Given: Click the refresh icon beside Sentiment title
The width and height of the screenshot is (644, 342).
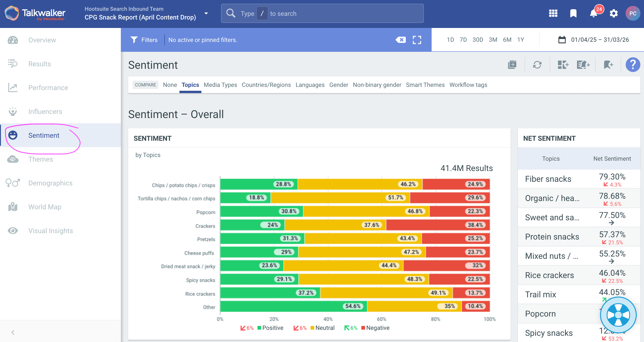Looking at the screenshot, I should (x=537, y=65).
